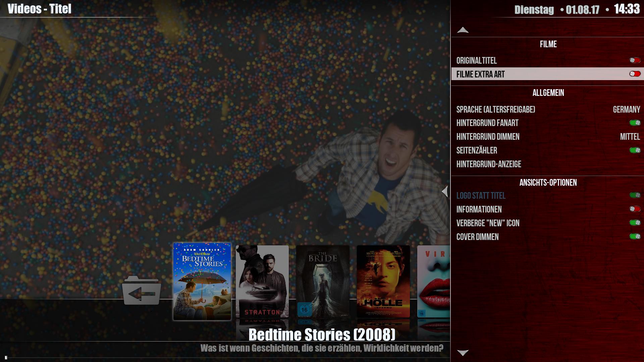Disable the Cover Dimmen switch

pos(635,236)
